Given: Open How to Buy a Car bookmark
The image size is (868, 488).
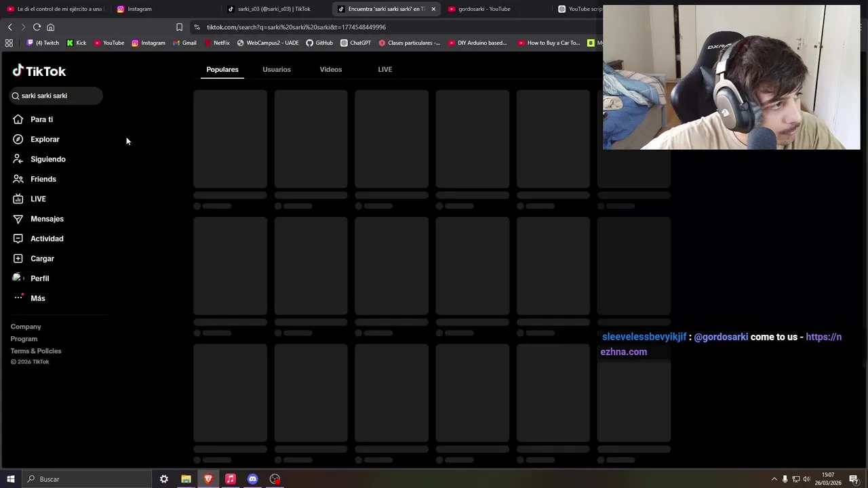Looking at the screenshot, I should [549, 43].
